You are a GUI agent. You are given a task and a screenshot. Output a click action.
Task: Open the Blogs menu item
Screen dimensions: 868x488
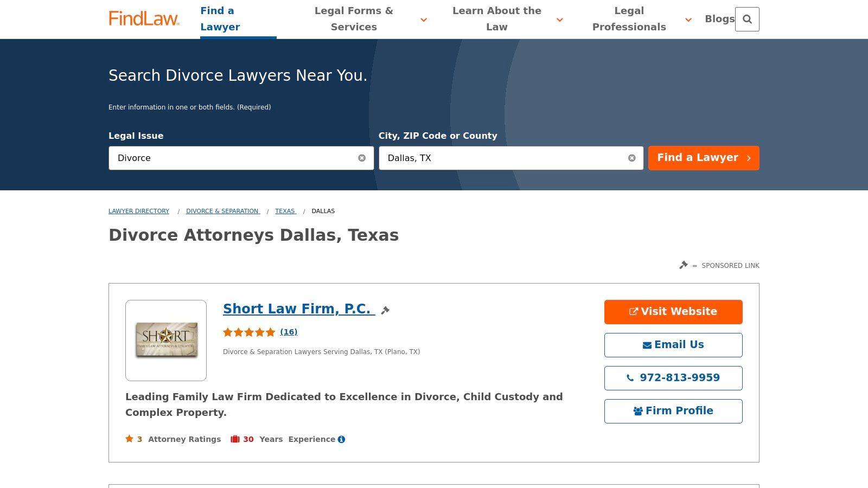[x=719, y=18]
